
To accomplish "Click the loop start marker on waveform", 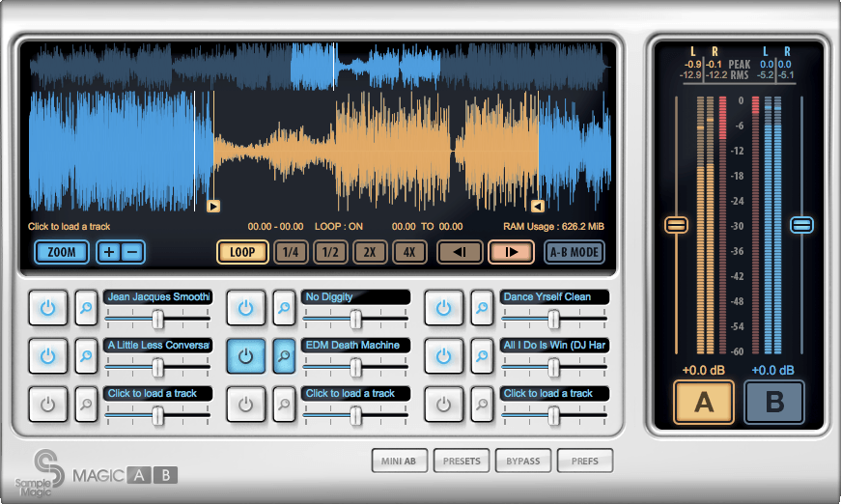I will (x=213, y=206).
